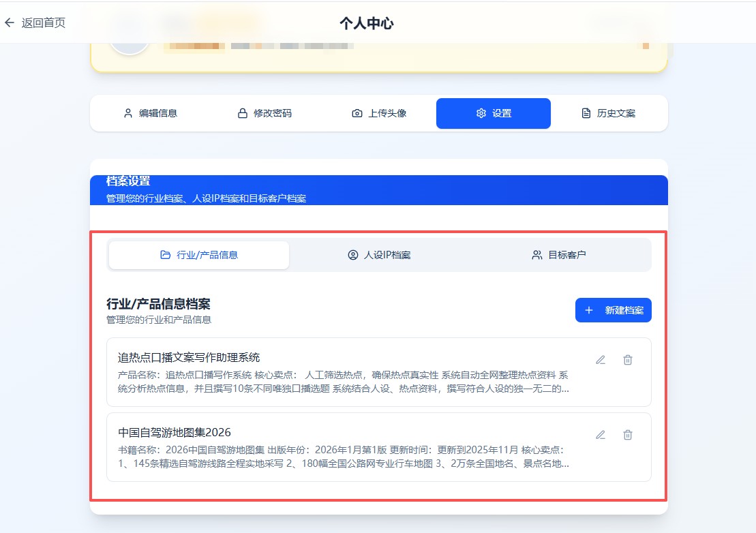Image resolution: width=756 pixels, height=533 pixels.
Task: Open the 目标客户 sub-tab
Action: [x=559, y=255]
